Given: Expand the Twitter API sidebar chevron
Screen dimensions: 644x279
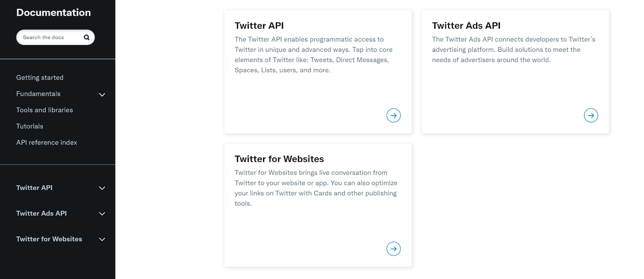Looking at the screenshot, I should (x=102, y=188).
